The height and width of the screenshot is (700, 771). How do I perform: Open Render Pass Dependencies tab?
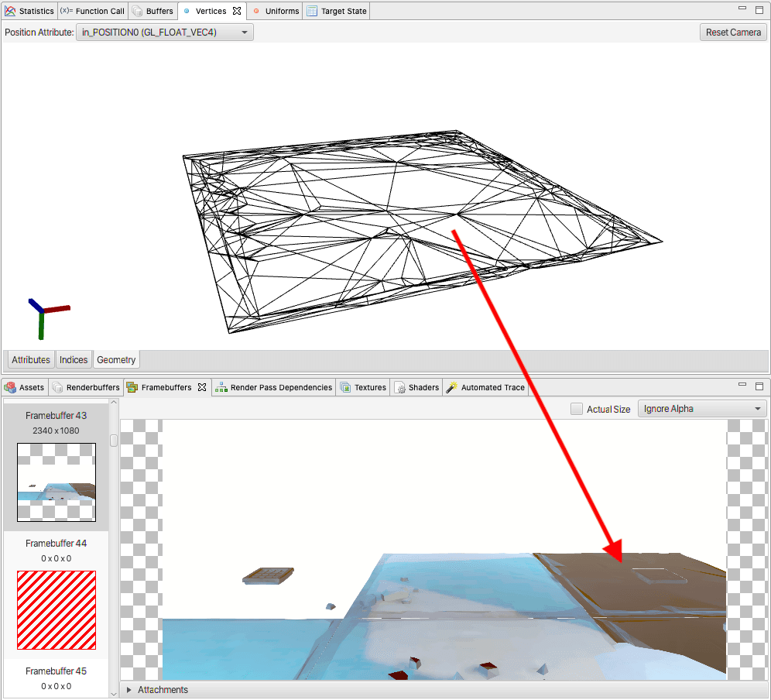[x=274, y=388]
